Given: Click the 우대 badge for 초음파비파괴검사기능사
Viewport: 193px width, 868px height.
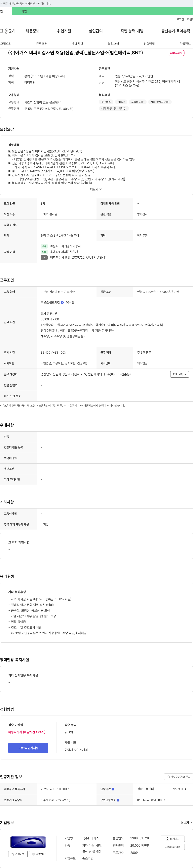Looking at the screenshot, I should pos(44,246).
